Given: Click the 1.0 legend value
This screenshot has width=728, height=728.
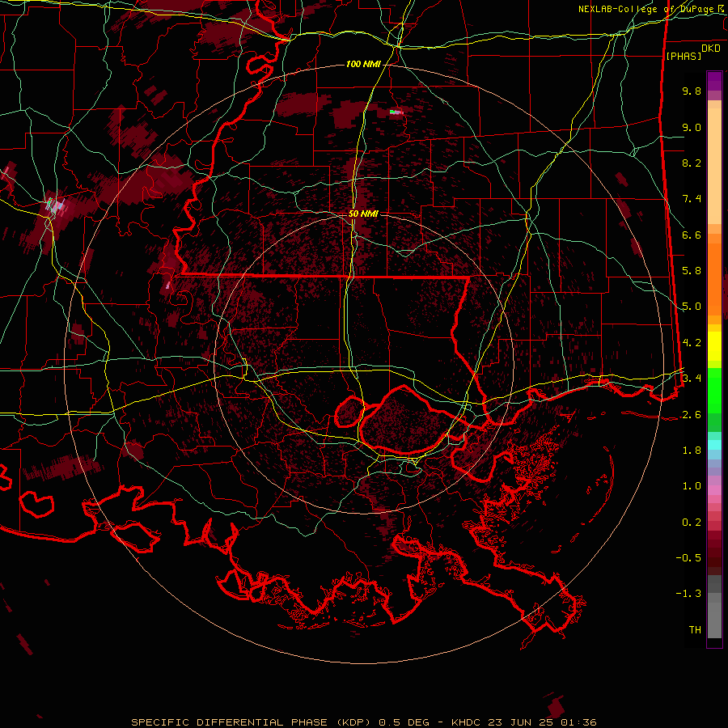Looking at the screenshot, I should coord(692,486).
